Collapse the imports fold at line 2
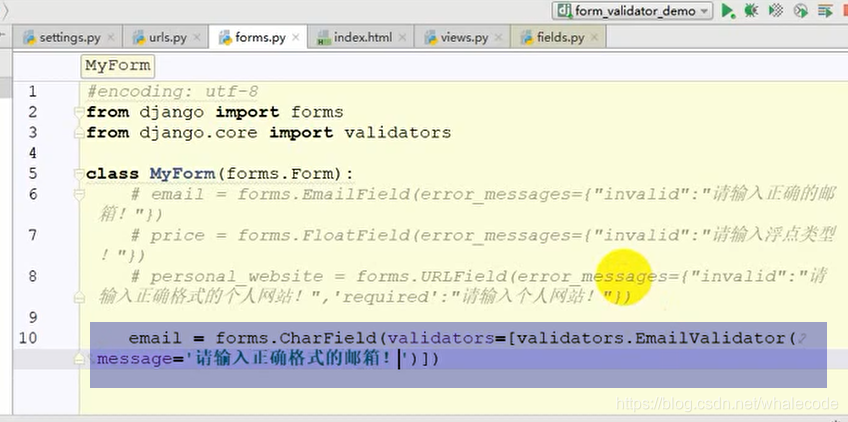Screen dimensions: 848x422 coord(80,112)
